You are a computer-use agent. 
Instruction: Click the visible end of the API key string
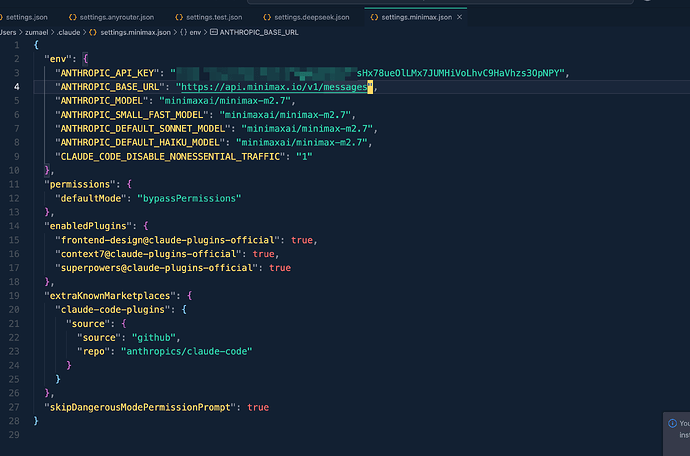point(460,73)
